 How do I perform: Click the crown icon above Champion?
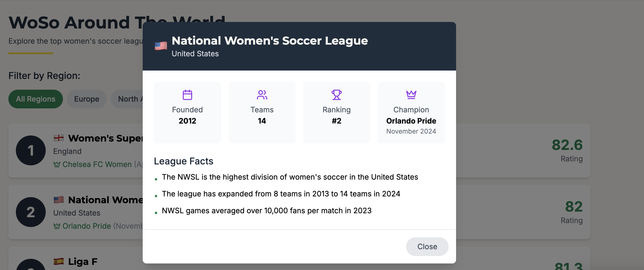coord(411,95)
